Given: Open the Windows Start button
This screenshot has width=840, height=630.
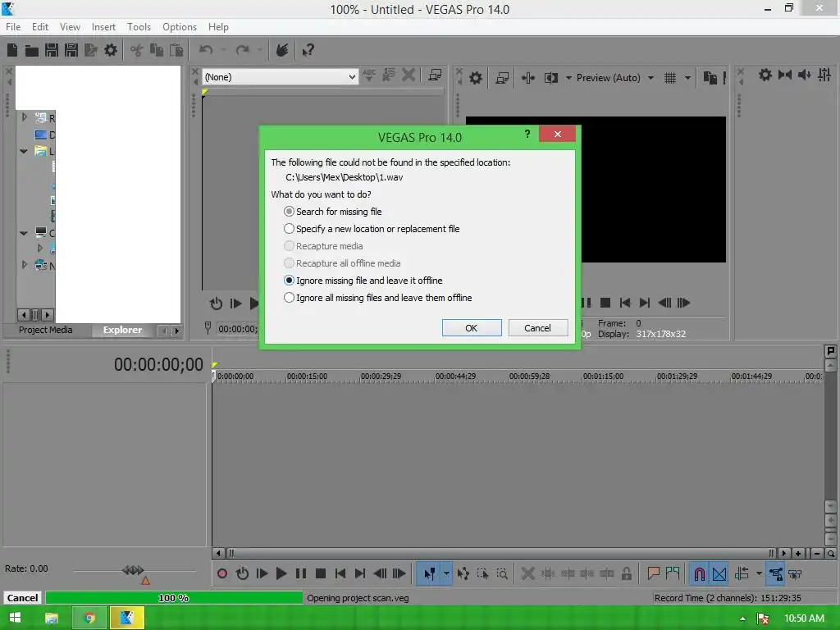Looking at the screenshot, I should [x=15, y=619].
